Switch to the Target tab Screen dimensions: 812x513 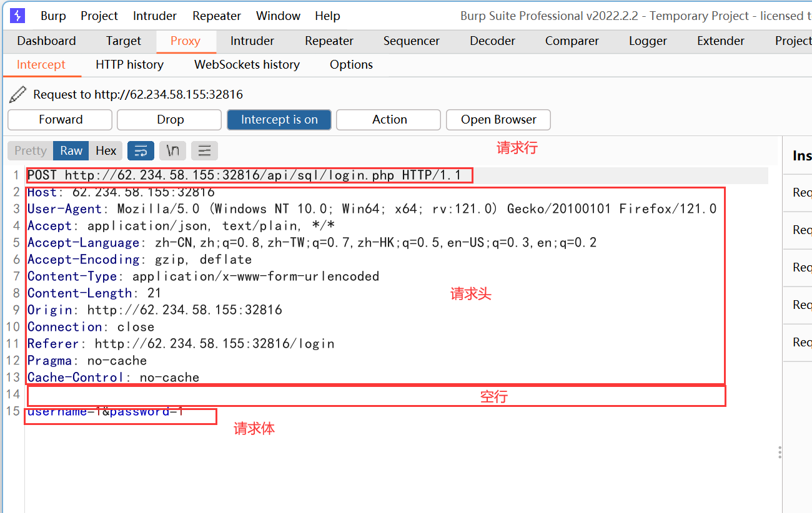124,41
